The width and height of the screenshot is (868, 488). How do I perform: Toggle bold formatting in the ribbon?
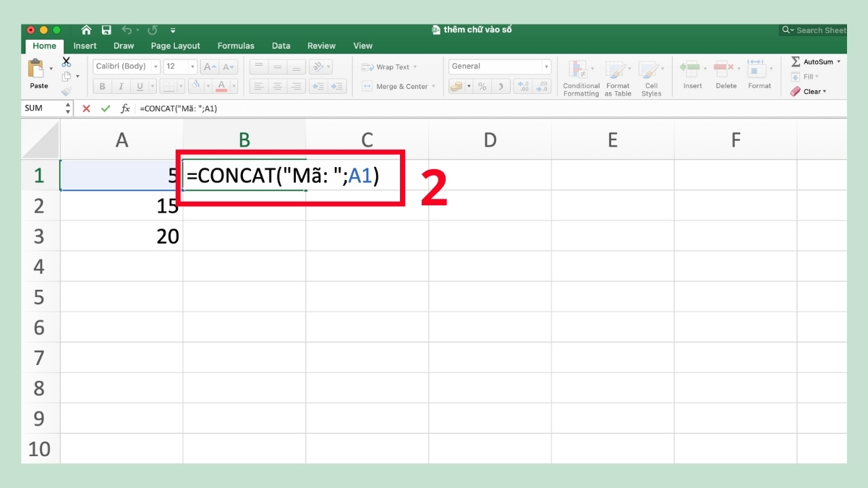pos(102,85)
